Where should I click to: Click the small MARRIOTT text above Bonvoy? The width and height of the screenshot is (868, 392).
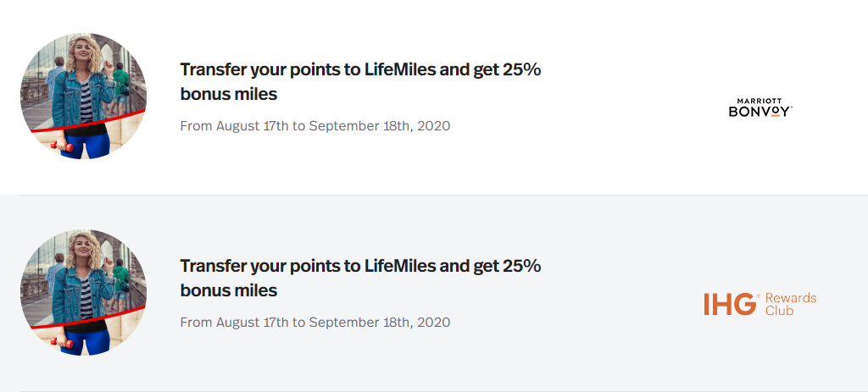click(759, 102)
